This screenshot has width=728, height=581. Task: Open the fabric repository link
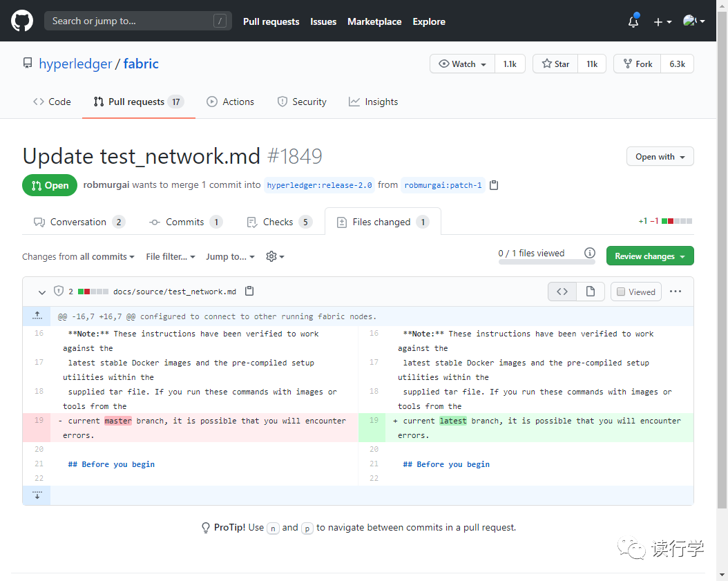coord(141,64)
